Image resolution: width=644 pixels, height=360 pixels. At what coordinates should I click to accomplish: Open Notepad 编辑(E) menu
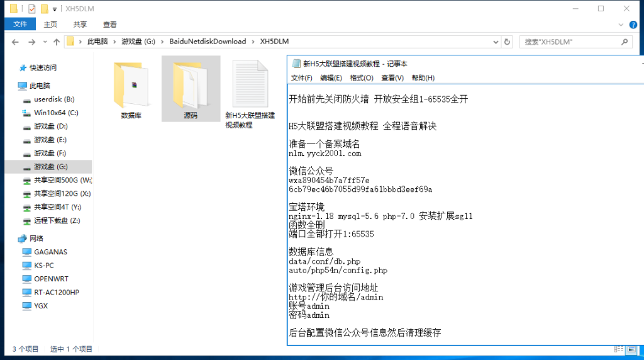coord(331,77)
